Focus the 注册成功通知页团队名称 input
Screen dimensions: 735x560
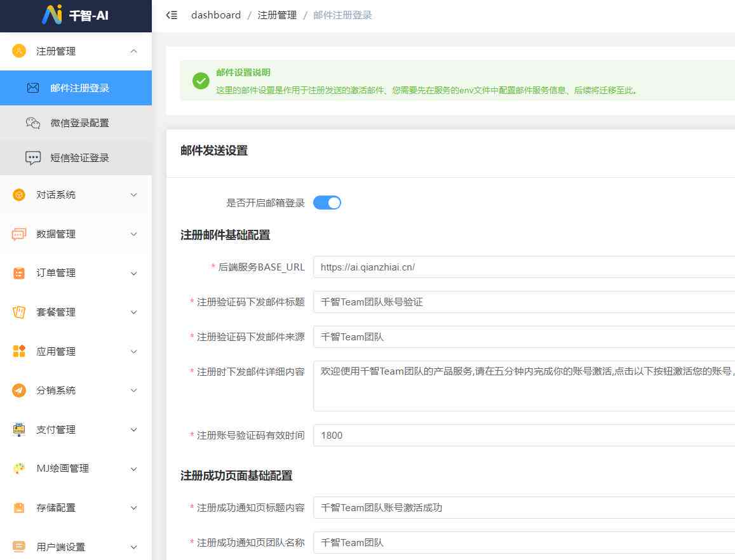(524, 543)
